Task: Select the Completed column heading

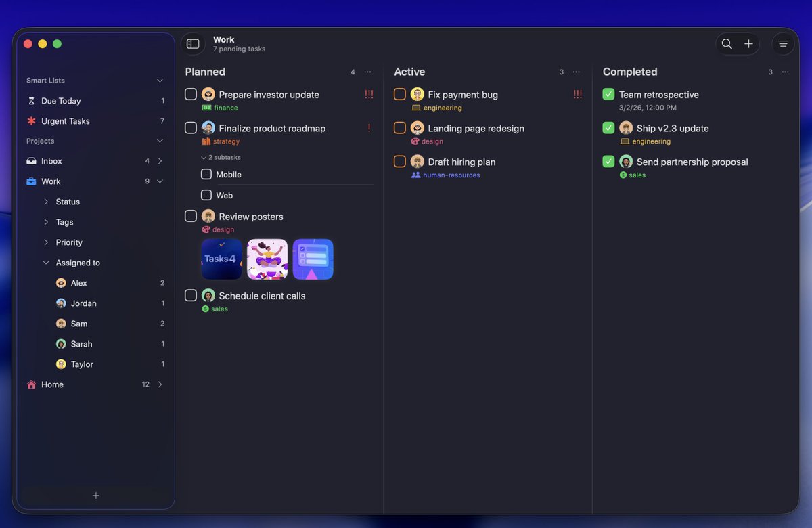Action: (630, 72)
